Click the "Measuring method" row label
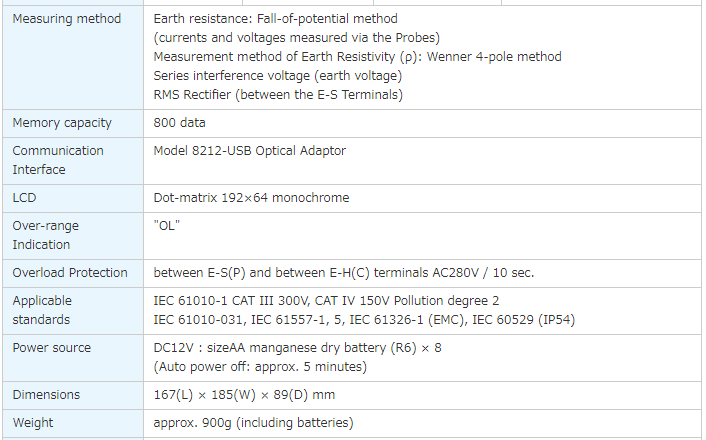 66,19
